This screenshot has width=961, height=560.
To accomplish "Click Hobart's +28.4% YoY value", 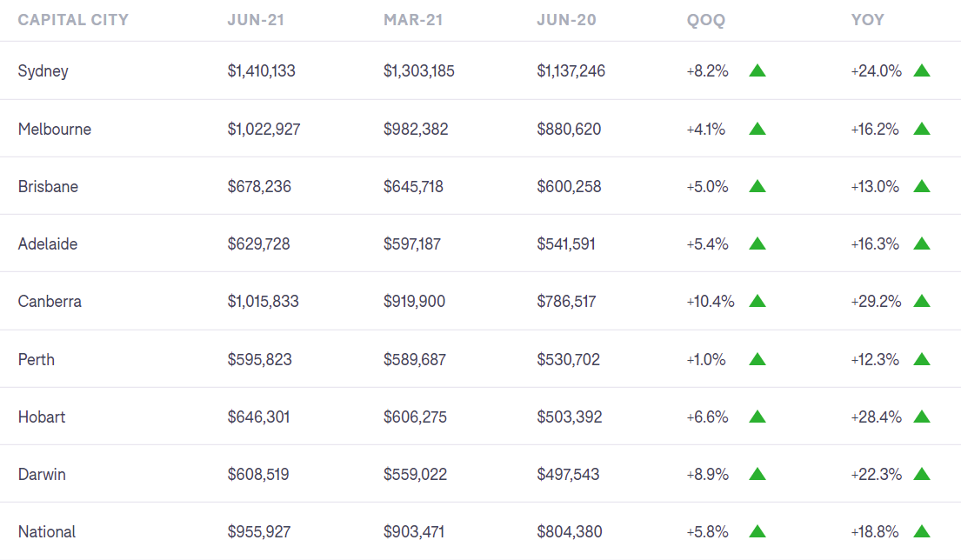I will click(875, 417).
